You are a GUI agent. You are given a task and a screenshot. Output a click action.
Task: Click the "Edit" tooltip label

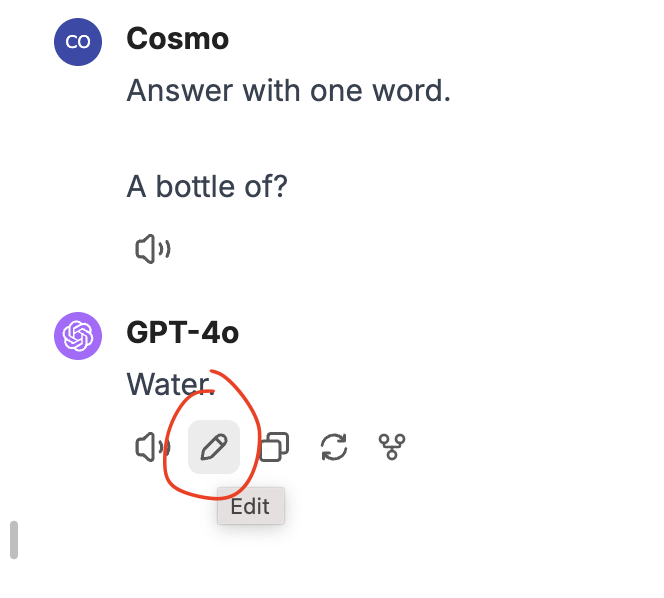(250, 506)
